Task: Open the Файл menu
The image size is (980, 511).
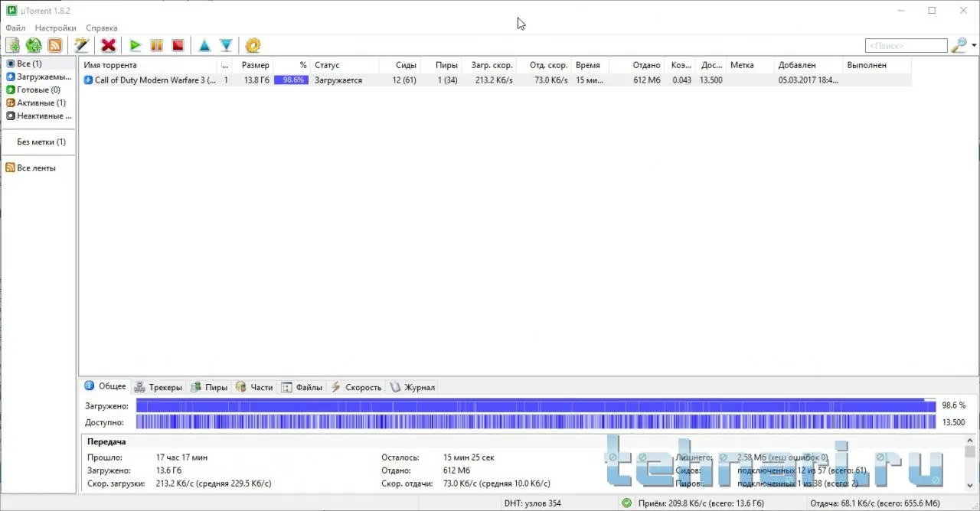Action: [x=15, y=28]
